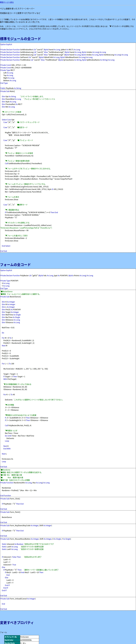
Task: Click the line IsSecond = True
Action: click(x=10, y=565)
